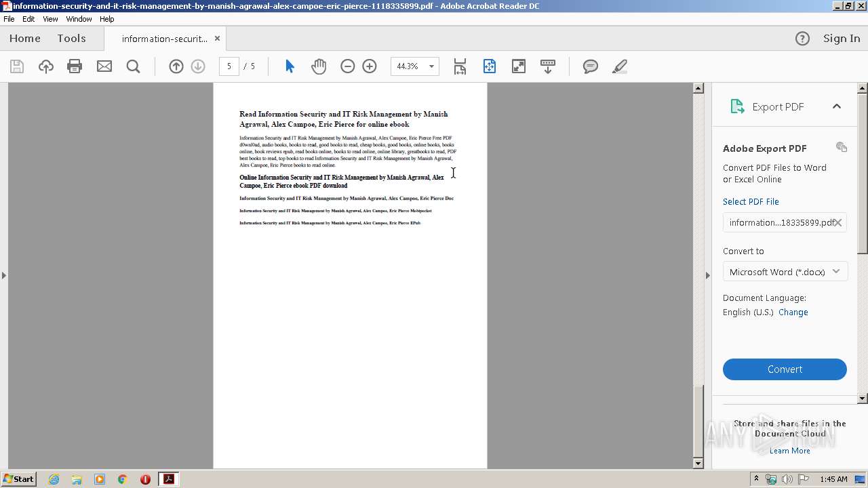Screen dimensions: 868x488
Task: Activate the Hand pan tool
Action: (x=319, y=66)
